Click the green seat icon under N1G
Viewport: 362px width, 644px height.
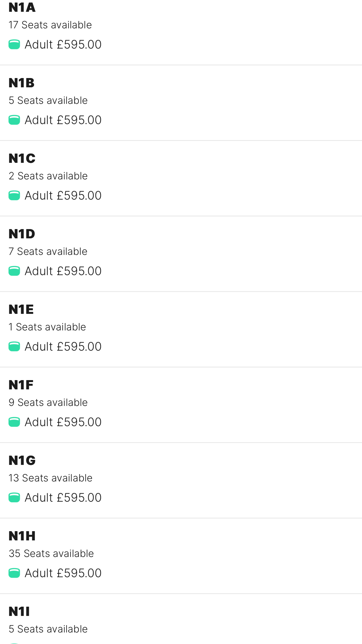click(x=14, y=497)
